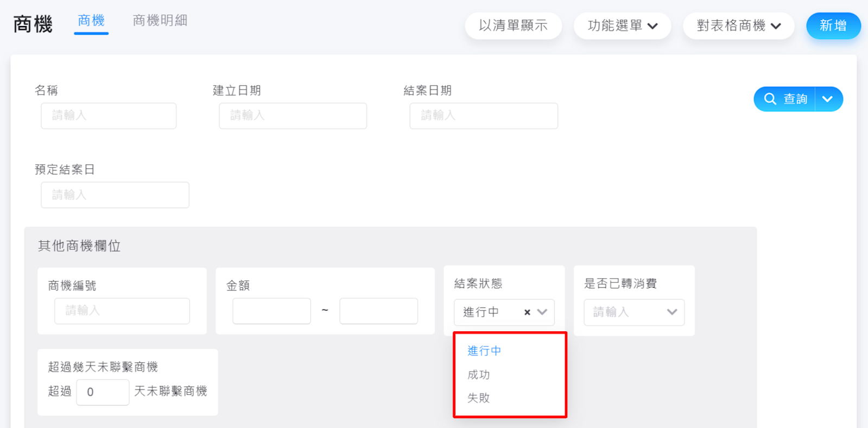Open the 功能選單 dropdown
Viewport: 868px width, 428px height.
click(622, 26)
